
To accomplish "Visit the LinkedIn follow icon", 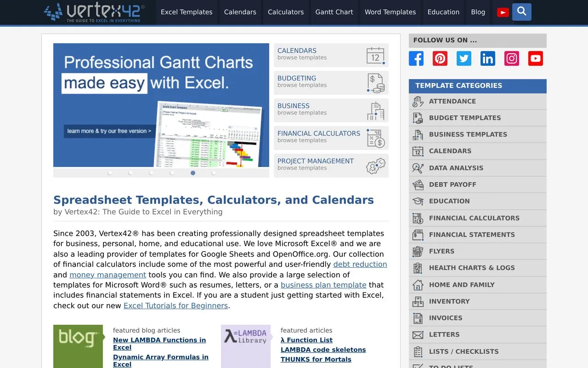I will click(x=488, y=58).
